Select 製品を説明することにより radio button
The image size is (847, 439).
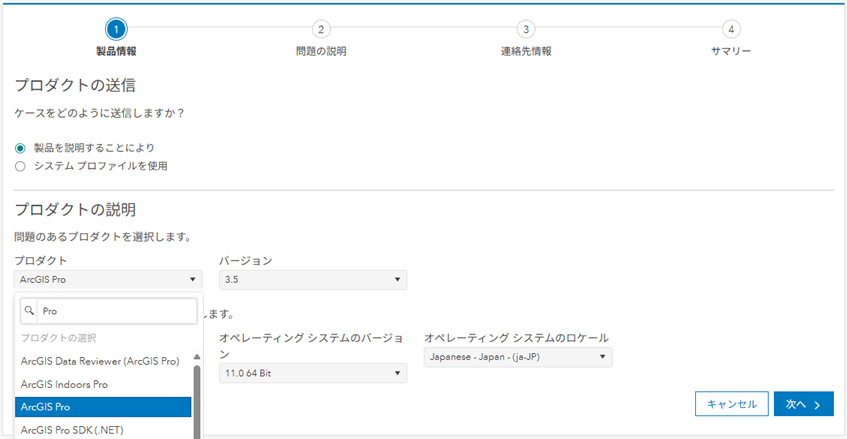point(20,148)
